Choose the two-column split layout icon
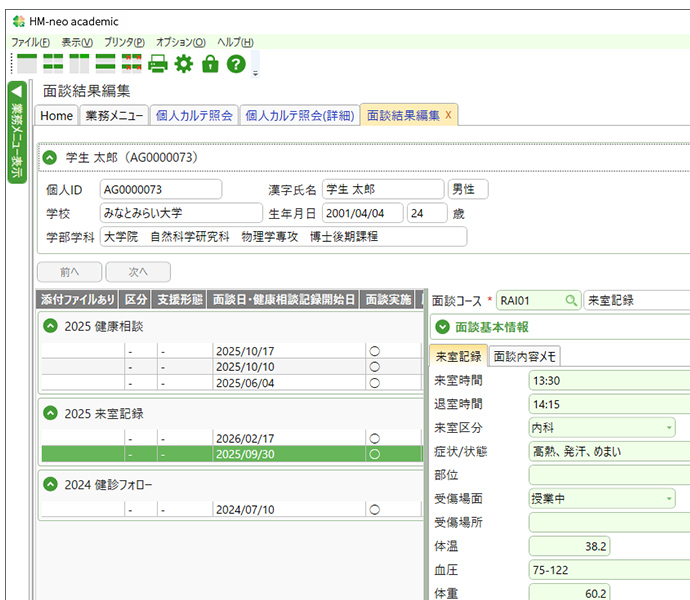The width and height of the screenshot is (690, 600). tap(79, 64)
